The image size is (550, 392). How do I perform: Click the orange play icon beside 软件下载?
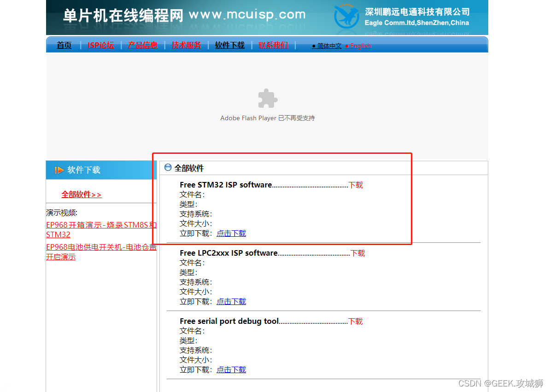point(59,170)
